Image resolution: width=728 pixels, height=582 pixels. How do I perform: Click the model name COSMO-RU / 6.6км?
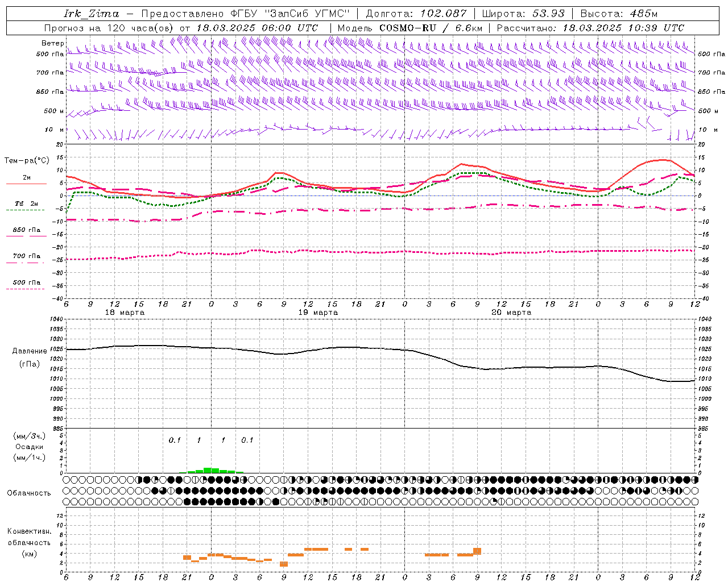click(x=431, y=28)
